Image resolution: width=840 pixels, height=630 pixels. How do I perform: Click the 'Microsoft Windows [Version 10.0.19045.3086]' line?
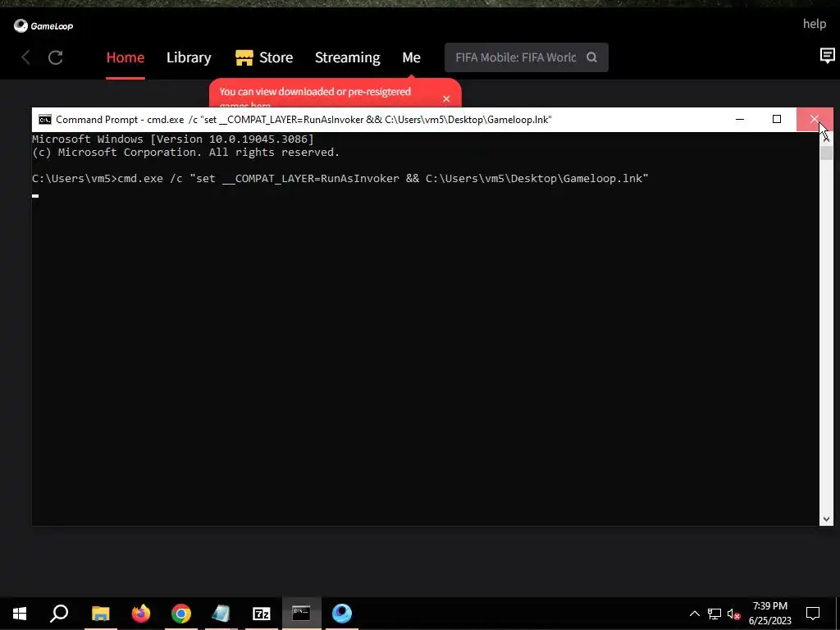173,139
